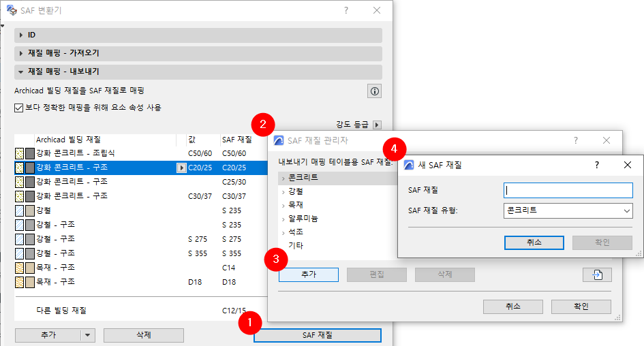Click the help question mark in SAF 변환기
The height and width of the screenshot is (346, 644).
(x=346, y=10)
